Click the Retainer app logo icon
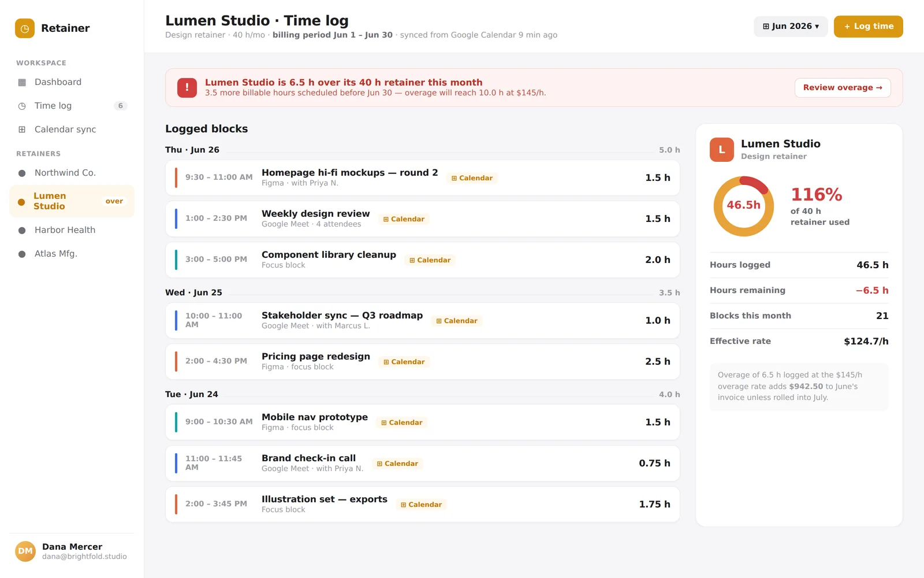 [x=25, y=28]
